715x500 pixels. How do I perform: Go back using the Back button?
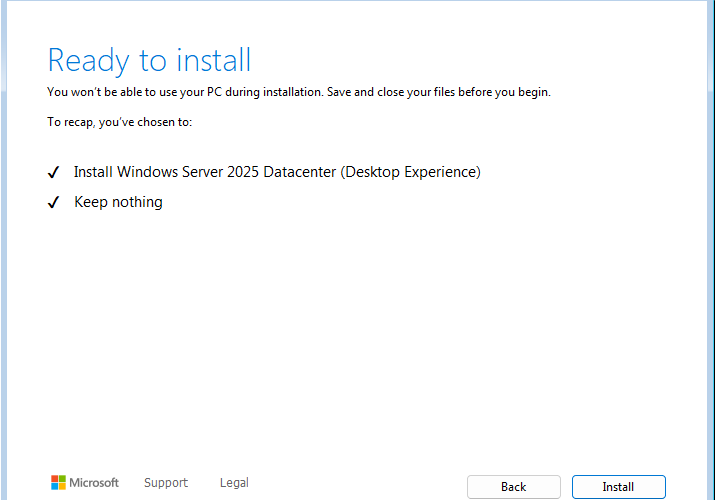pos(513,487)
